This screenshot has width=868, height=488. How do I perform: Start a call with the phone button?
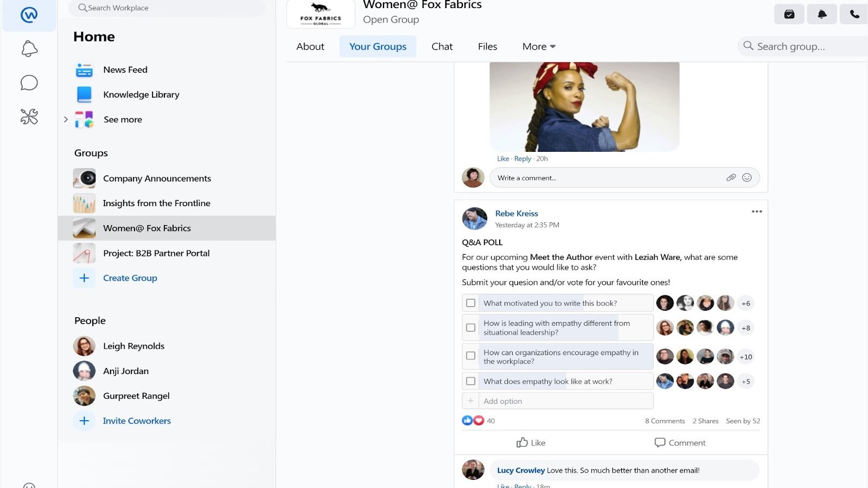[854, 14]
